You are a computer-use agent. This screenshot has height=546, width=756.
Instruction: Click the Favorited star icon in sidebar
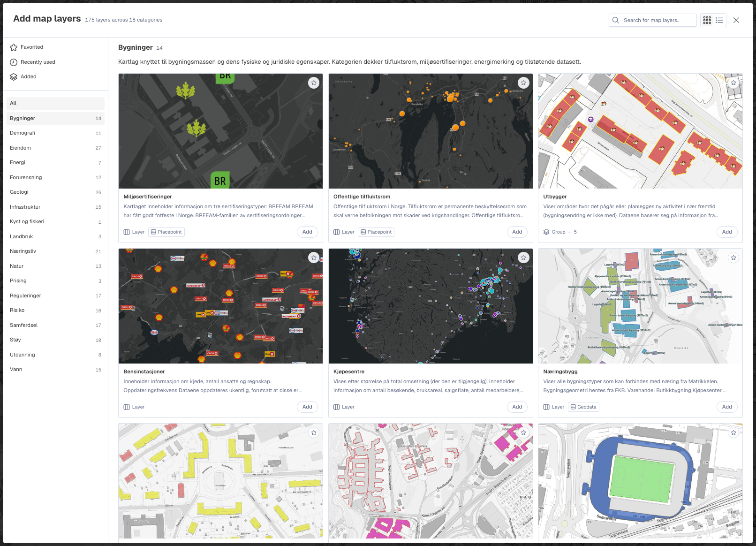click(14, 47)
